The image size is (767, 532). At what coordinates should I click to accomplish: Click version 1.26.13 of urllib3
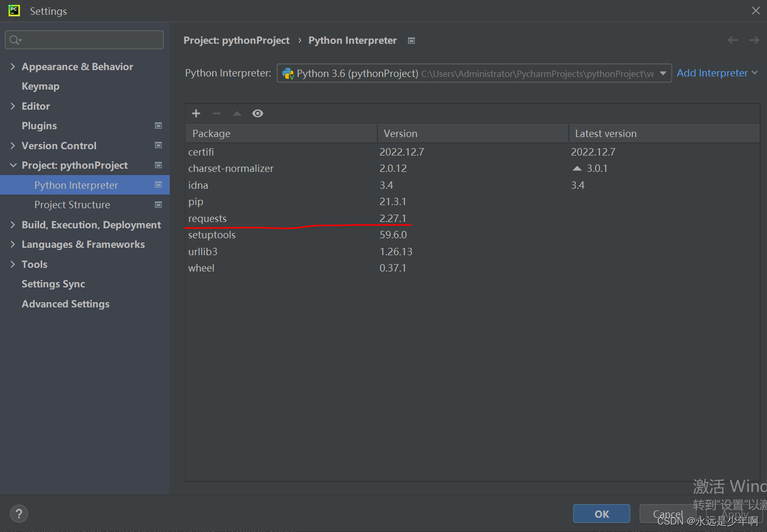tap(396, 252)
